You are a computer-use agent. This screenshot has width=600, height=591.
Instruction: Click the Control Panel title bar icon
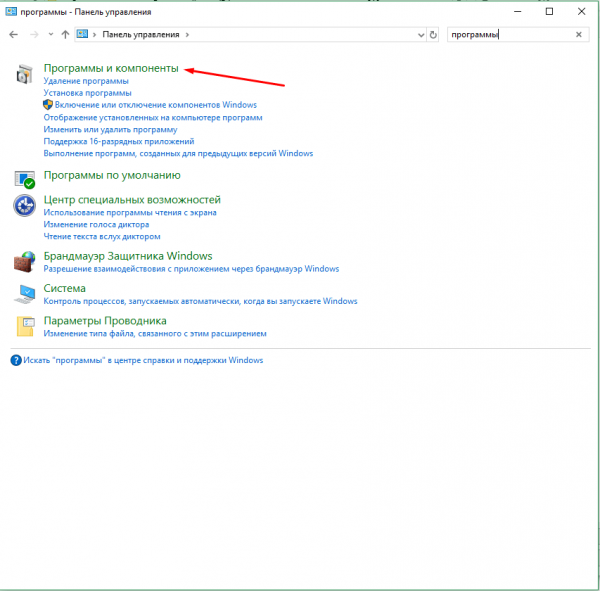point(11,11)
